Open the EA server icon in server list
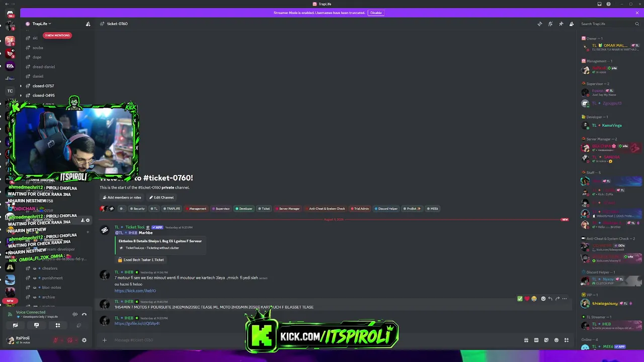This screenshot has height=362, width=644. click(10, 66)
